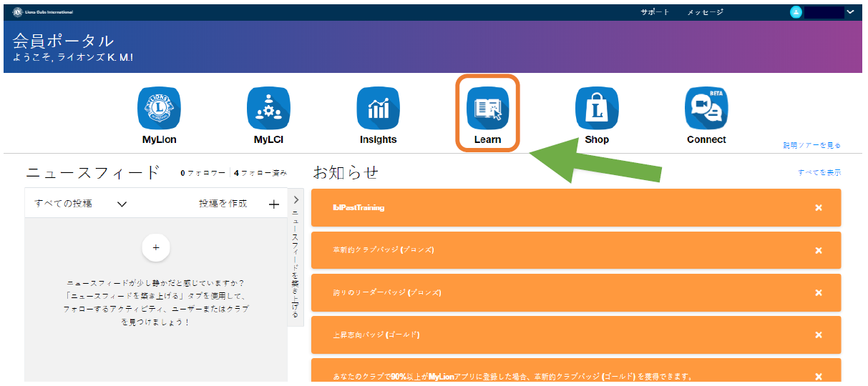Open the Insights chart icon
Image resolution: width=868 pixels, height=386 pixels.
click(x=378, y=108)
